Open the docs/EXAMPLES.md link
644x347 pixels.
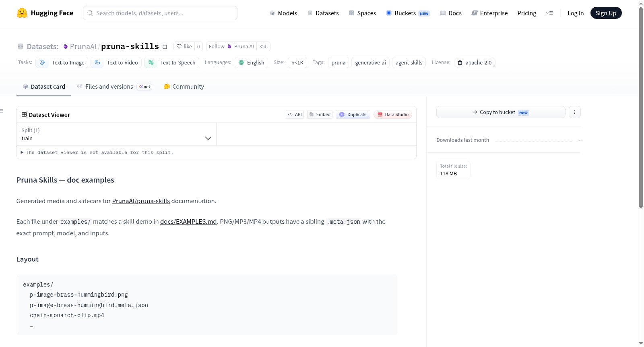(x=188, y=221)
